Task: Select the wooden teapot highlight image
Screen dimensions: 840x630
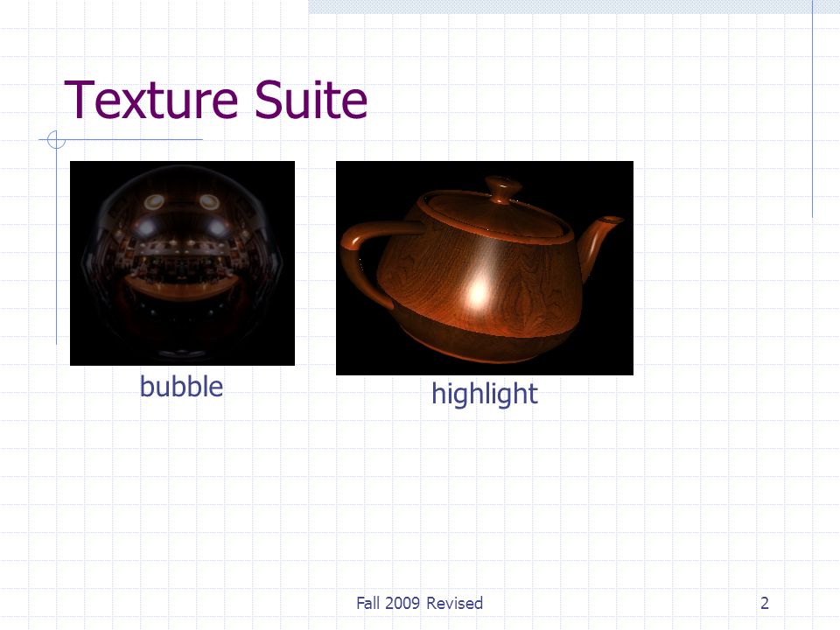Action: click(x=484, y=268)
